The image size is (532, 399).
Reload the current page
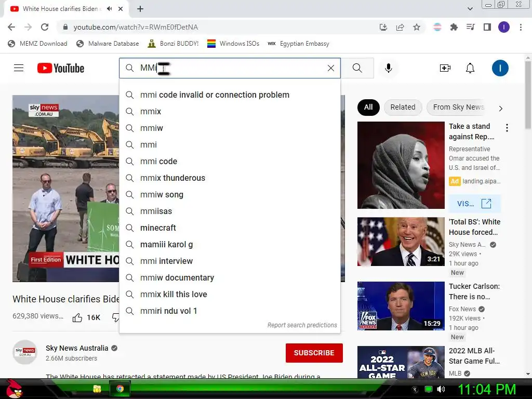coord(45,27)
